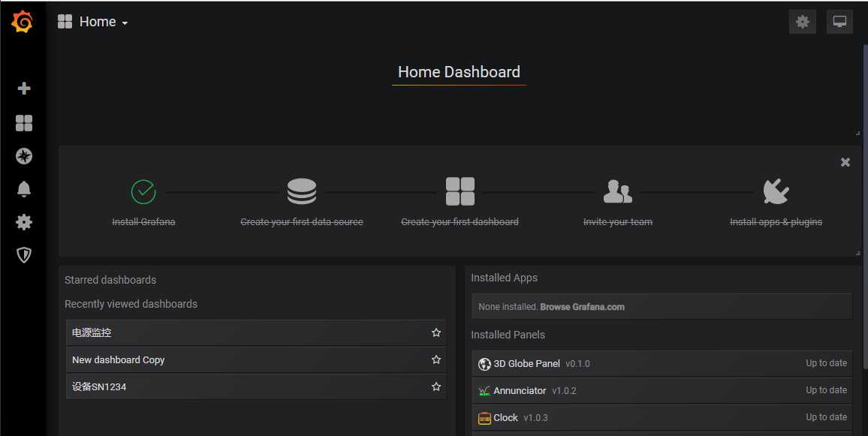Open the 电源监控 dashboard row
868x436 pixels.
[x=256, y=332]
